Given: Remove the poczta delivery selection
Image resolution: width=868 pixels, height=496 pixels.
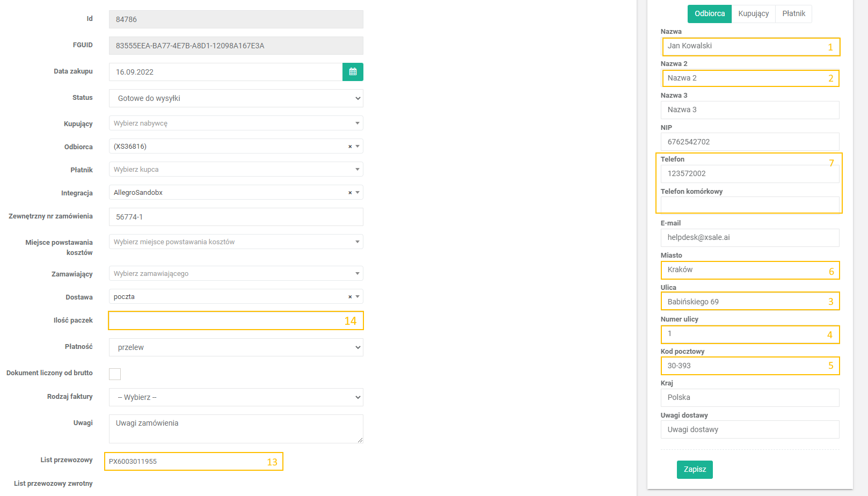Looking at the screenshot, I should click(x=350, y=297).
